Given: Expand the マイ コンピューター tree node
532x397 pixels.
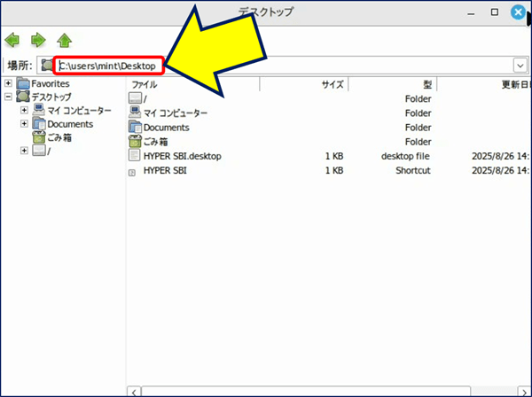Looking at the screenshot, I should tap(24, 110).
